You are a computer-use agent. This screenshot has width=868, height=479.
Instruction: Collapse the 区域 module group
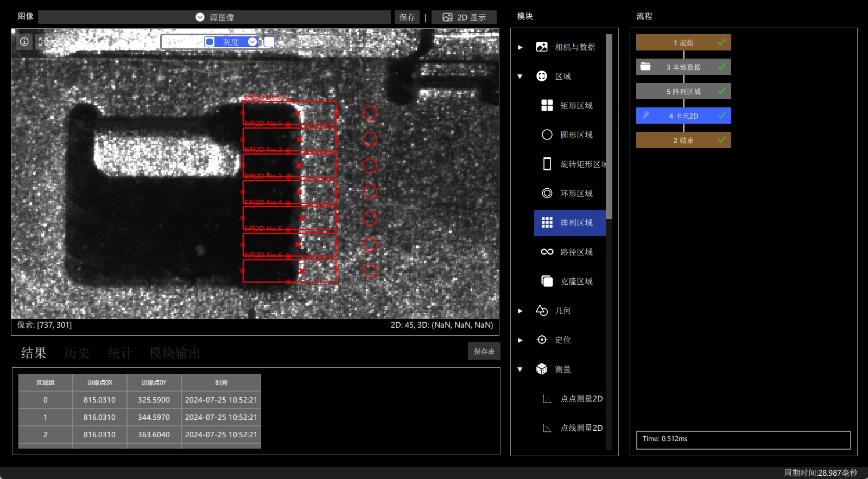(520, 76)
